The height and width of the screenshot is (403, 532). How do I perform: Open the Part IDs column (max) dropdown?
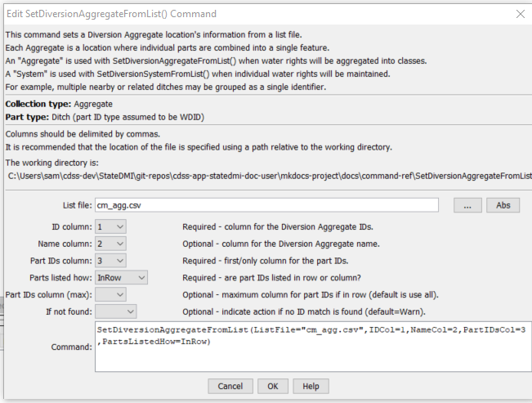click(x=110, y=294)
